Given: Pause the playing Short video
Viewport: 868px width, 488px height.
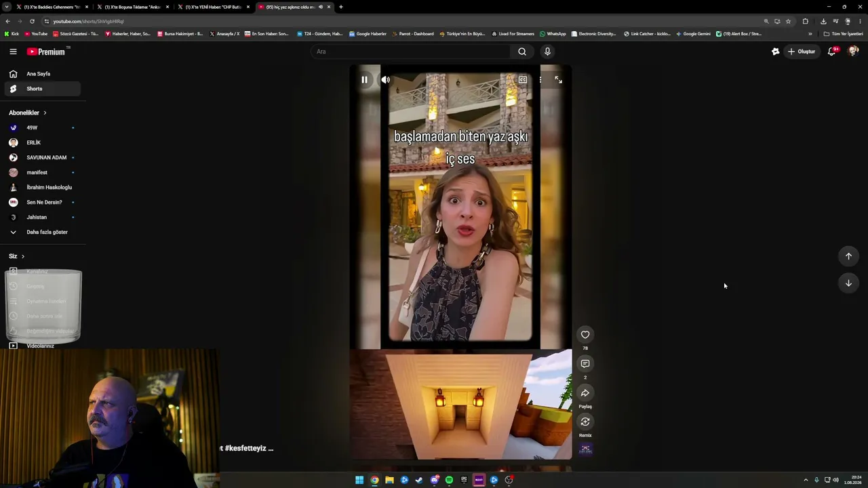Looking at the screenshot, I should click(x=364, y=80).
